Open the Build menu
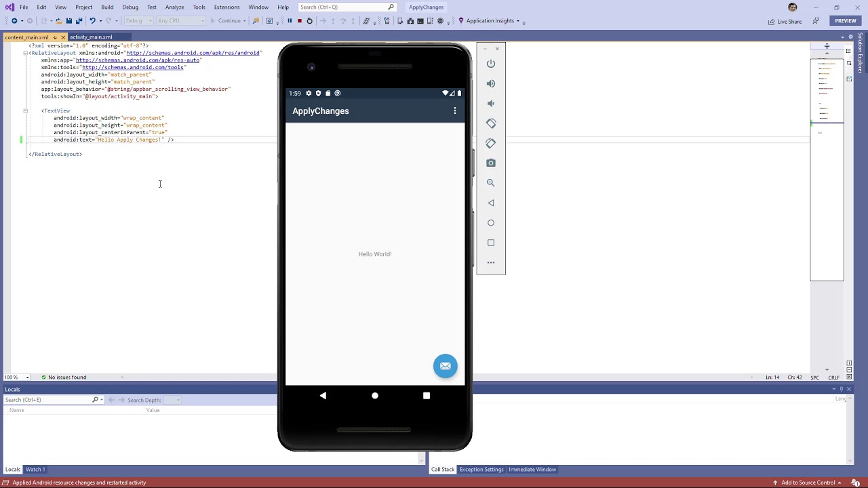Viewport: 868px width, 488px height. [107, 7]
